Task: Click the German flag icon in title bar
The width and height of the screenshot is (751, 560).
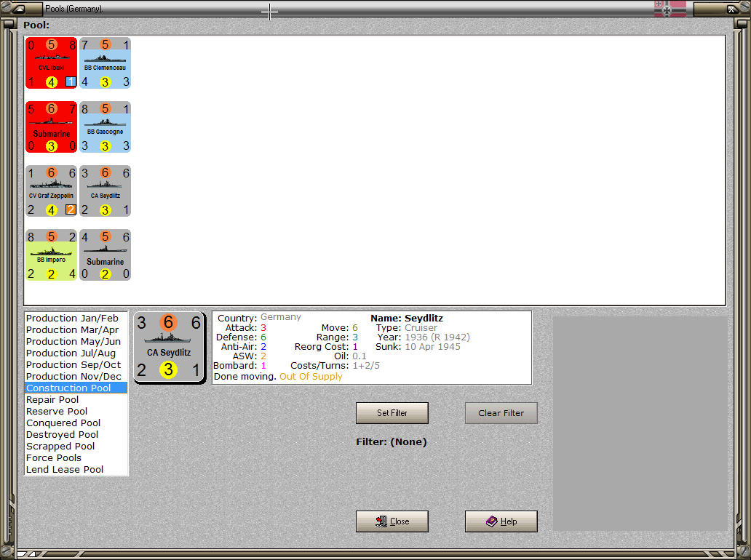Action: coord(670,9)
